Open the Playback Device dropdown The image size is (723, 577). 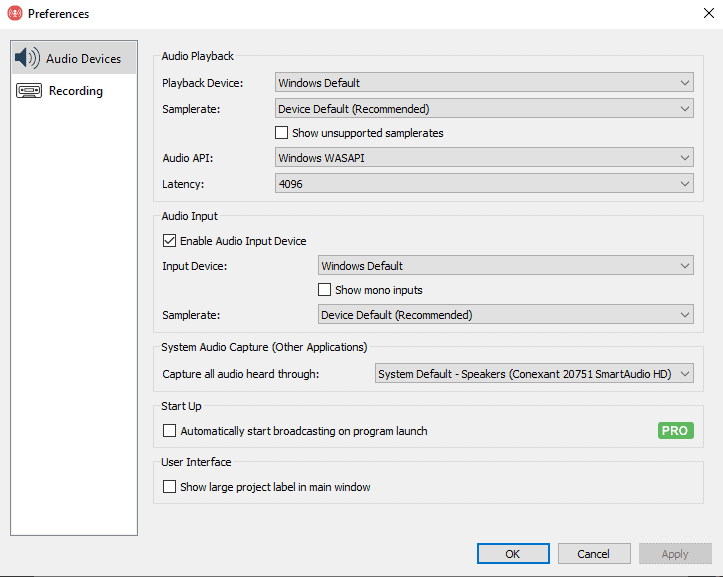click(484, 83)
